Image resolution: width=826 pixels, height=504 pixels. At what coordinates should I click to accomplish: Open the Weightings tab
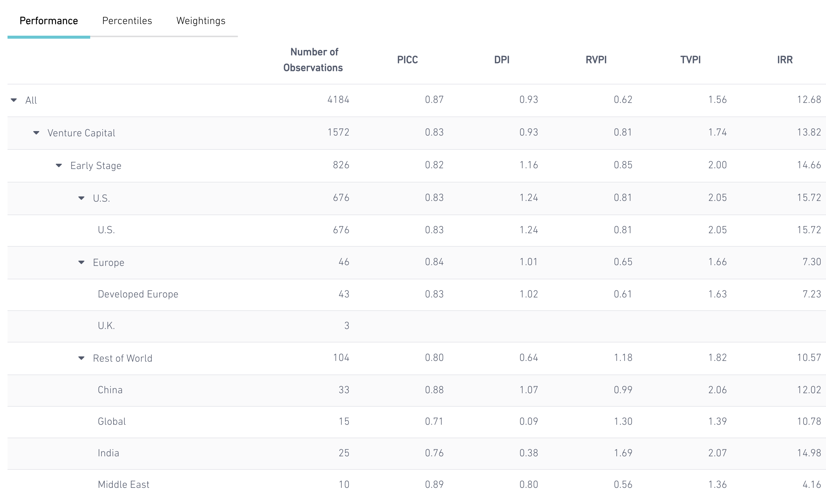point(201,21)
